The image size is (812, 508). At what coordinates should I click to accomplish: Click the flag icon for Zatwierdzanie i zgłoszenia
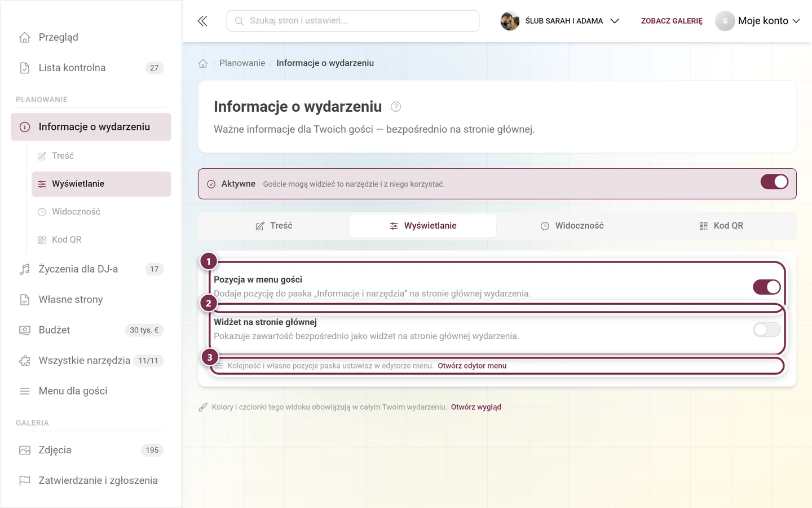25,481
